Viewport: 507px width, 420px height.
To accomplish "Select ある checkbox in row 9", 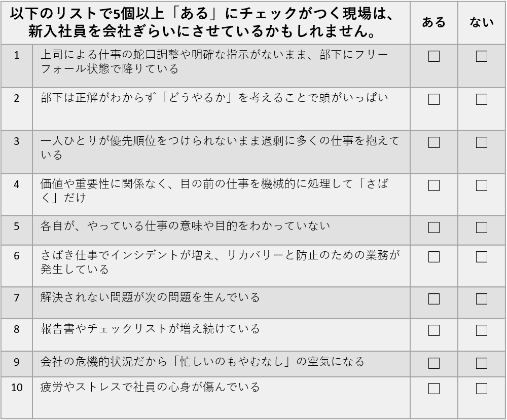I will coord(433,363).
